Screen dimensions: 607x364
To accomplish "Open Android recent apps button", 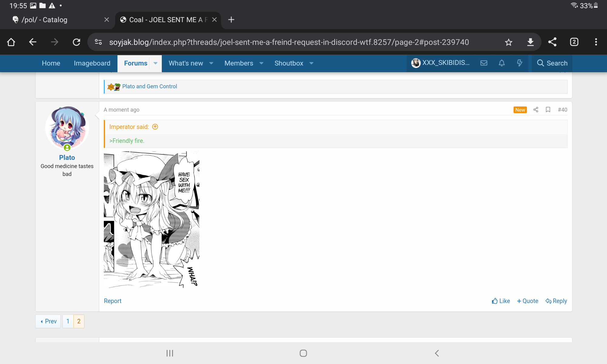I will point(170,353).
